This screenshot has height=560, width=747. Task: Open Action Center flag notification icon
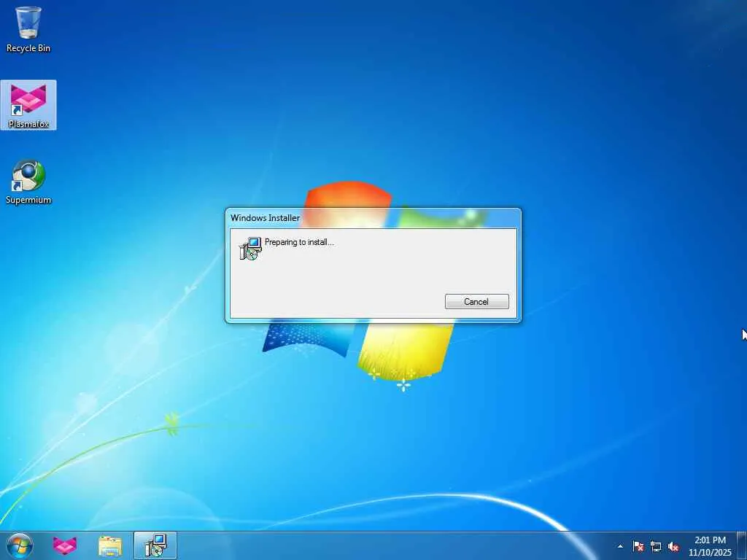pyautogui.click(x=638, y=546)
